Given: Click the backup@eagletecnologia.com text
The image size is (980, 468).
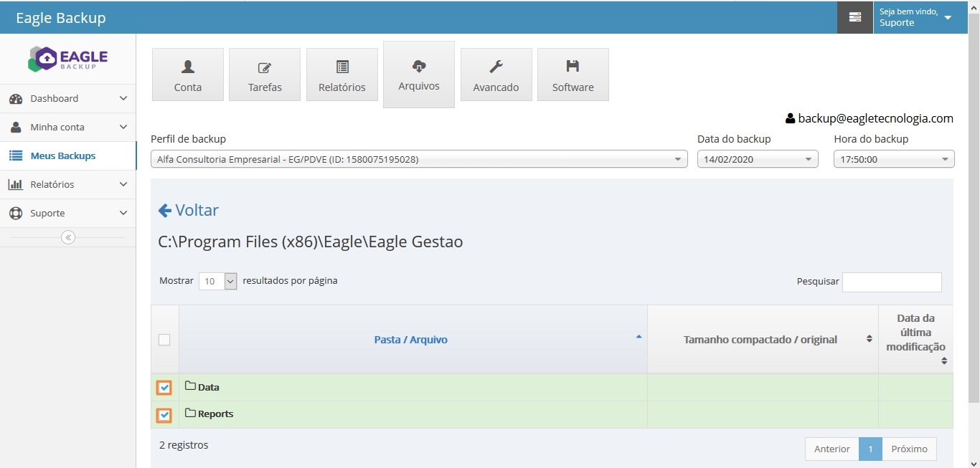Looking at the screenshot, I should pyautogui.click(x=875, y=119).
